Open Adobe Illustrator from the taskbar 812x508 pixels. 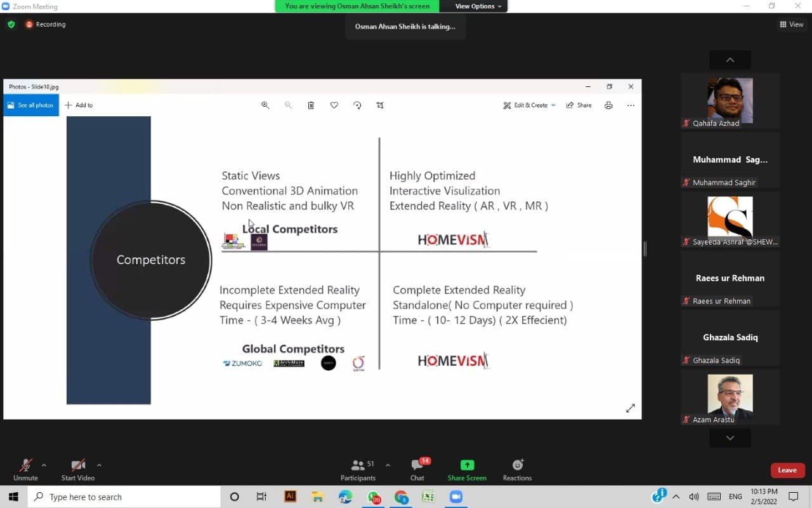(291, 497)
